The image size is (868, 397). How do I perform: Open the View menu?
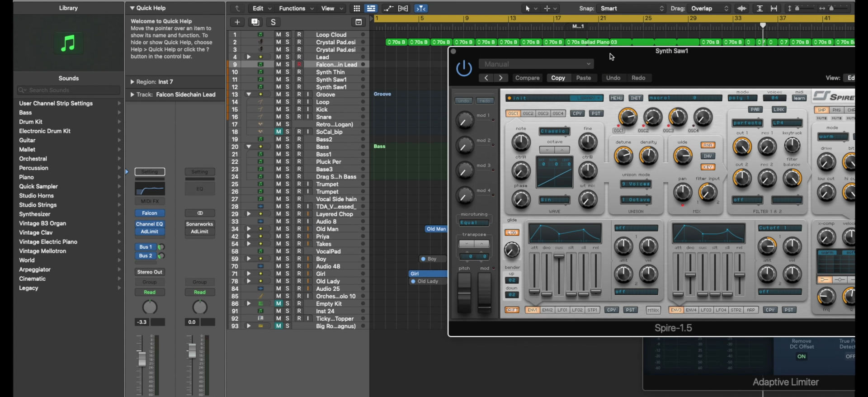tap(332, 8)
